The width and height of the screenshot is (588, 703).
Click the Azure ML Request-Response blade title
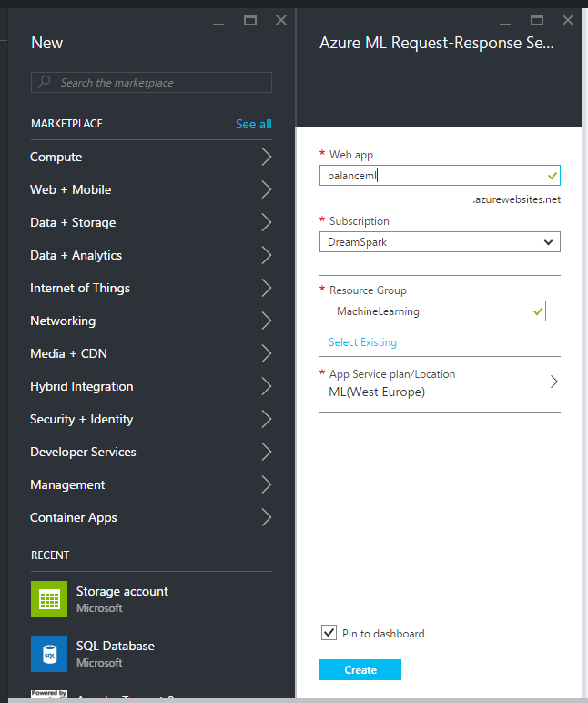[x=437, y=43]
